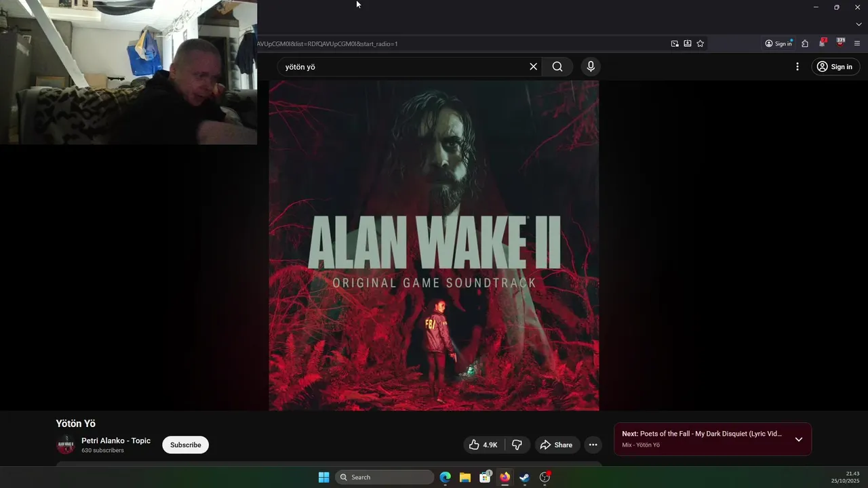868x488 pixels.
Task: Sign in to YouTube
Action: (835, 66)
